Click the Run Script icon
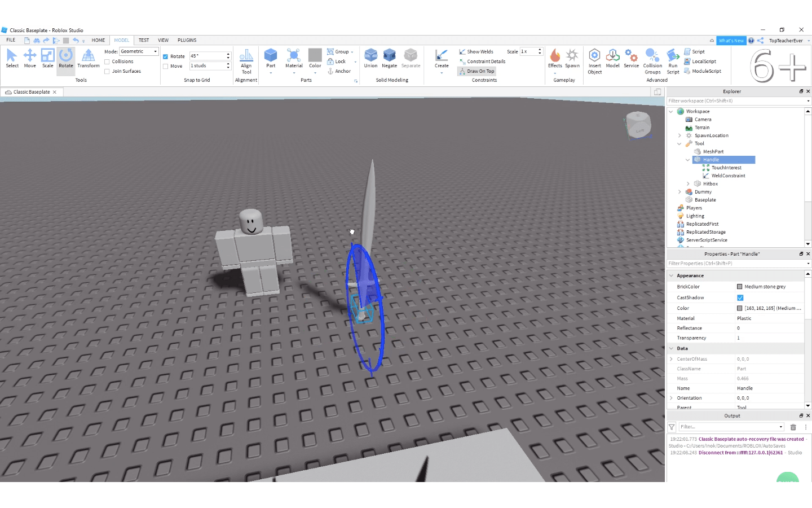 click(x=673, y=62)
